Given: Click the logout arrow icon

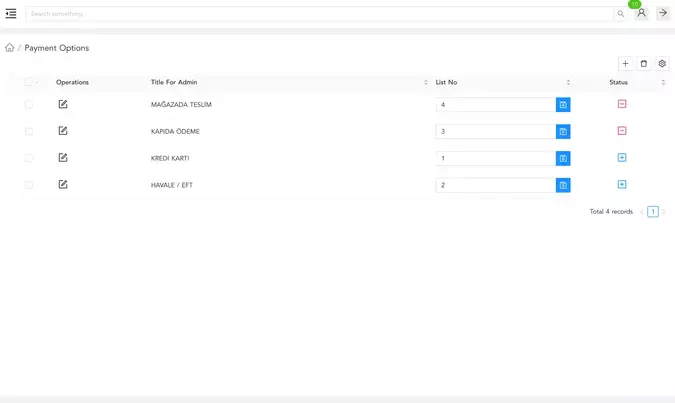Looking at the screenshot, I should [663, 13].
